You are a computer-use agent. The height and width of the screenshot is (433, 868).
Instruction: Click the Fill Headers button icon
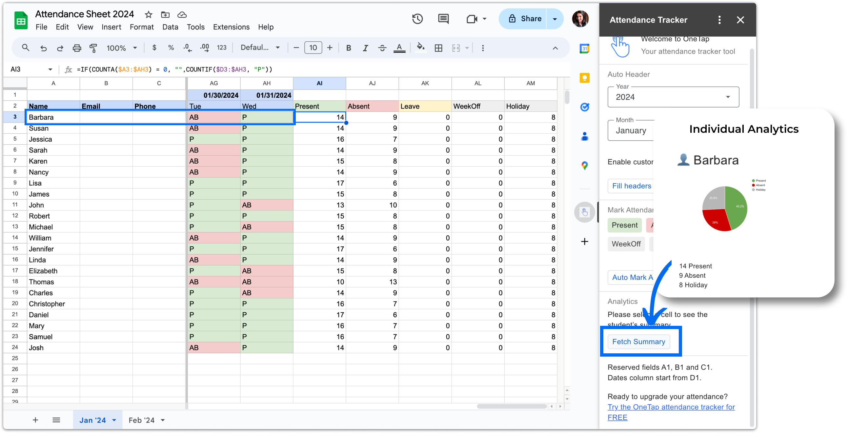(632, 186)
